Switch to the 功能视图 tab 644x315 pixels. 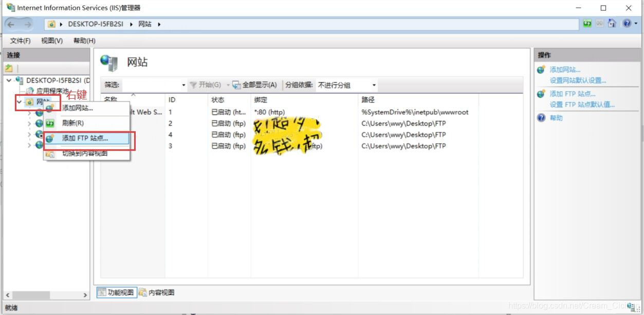[116, 292]
